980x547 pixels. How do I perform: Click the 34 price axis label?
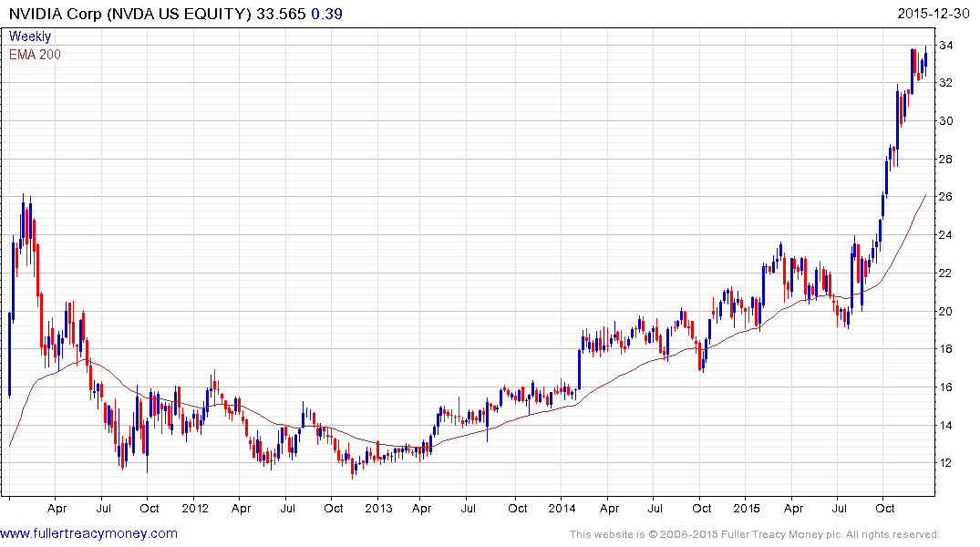point(946,45)
